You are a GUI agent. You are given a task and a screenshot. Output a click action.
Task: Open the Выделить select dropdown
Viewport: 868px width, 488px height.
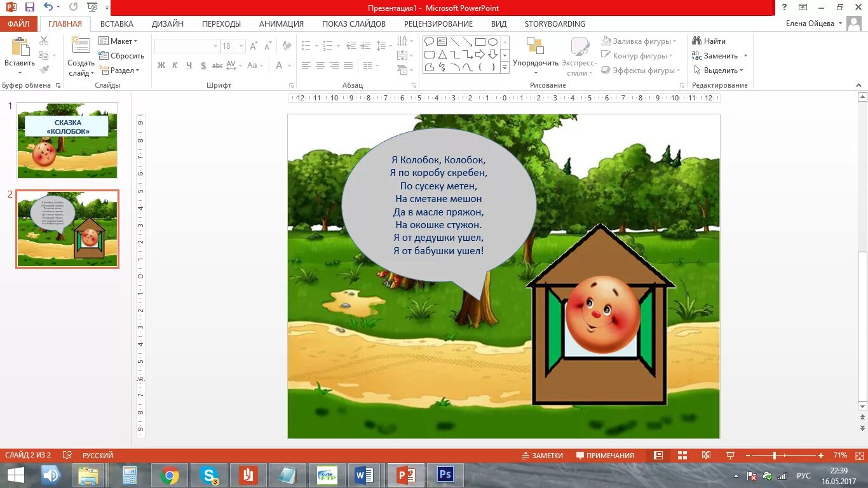719,71
